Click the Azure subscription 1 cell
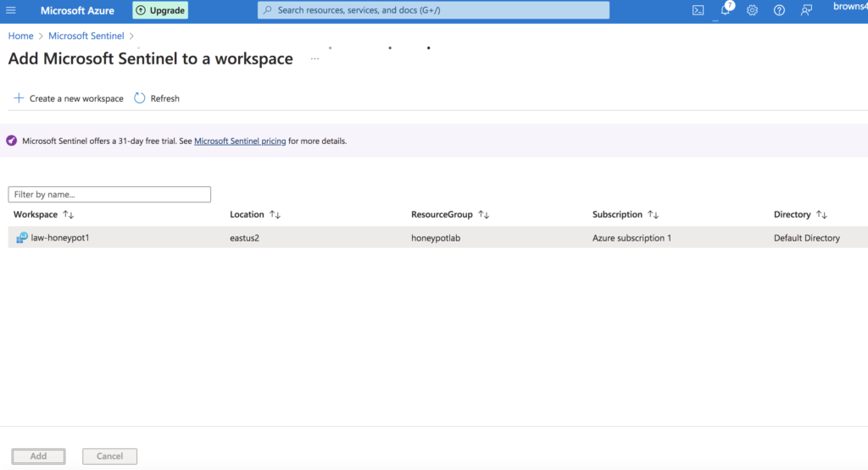 click(x=632, y=238)
